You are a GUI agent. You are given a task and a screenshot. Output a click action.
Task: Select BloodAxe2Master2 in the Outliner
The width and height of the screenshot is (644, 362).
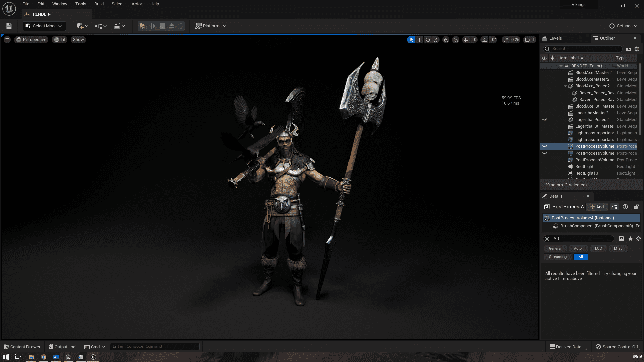[x=593, y=73]
